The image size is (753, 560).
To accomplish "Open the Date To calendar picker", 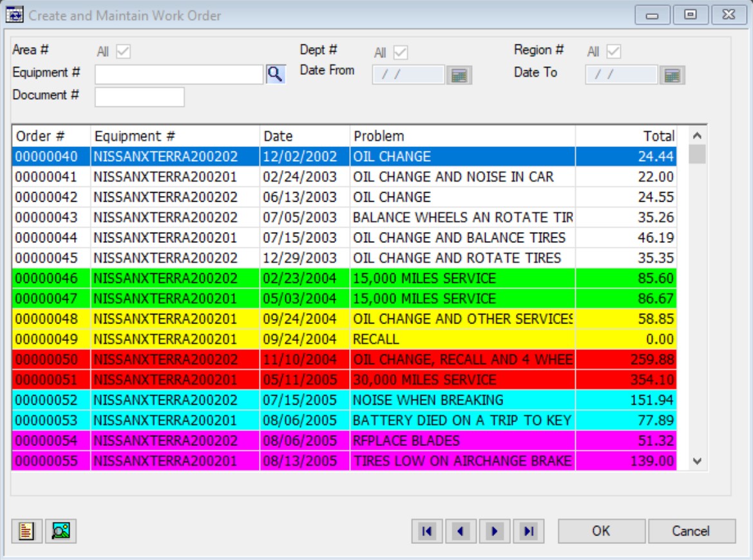I will pyautogui.click(x=672, y=75).
